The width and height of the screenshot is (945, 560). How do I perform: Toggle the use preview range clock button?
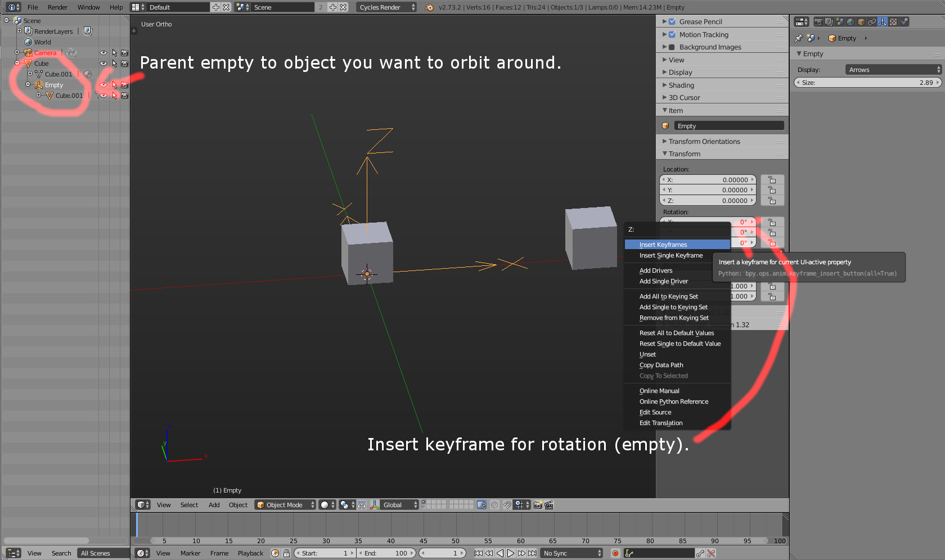tap(275, 553)
